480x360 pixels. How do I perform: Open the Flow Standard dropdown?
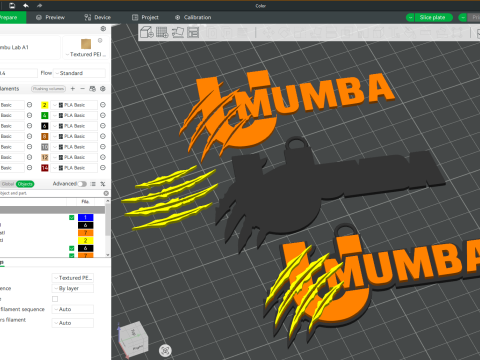(x=80, y=73)
